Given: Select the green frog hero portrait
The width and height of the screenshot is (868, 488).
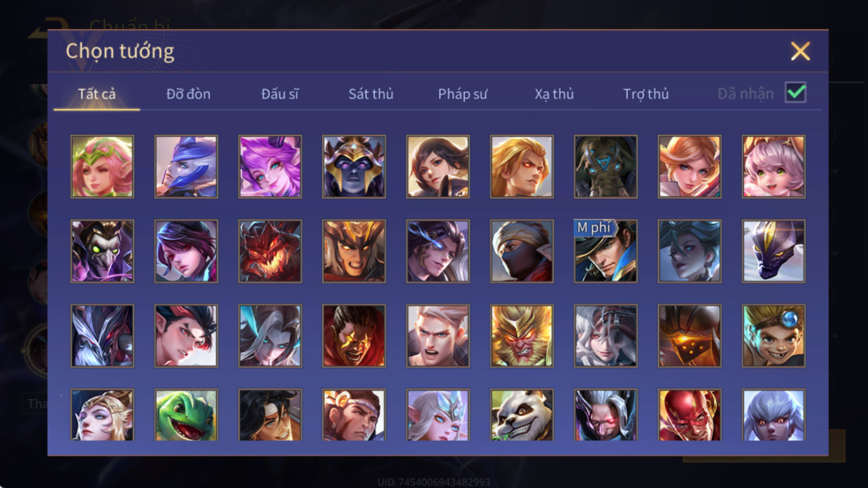Looking at the screenshot, I should pyautogui.click(x=186, y=415).
